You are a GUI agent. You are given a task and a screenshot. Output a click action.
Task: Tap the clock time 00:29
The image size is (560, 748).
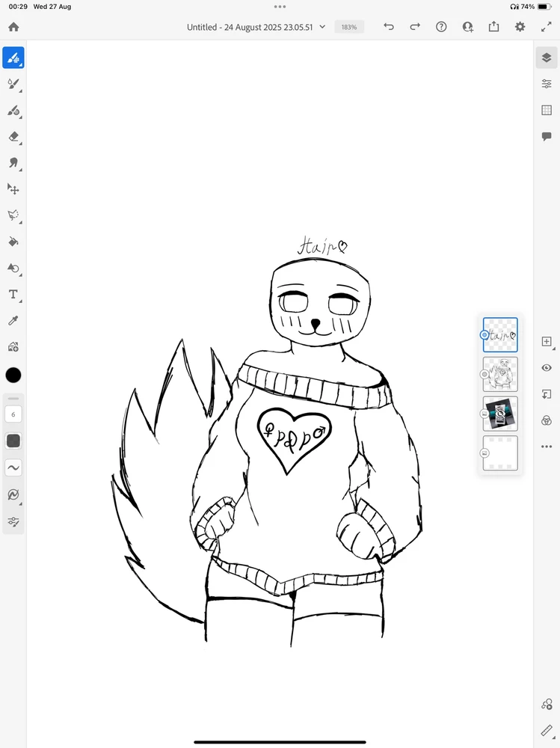(x=18, y=7)
